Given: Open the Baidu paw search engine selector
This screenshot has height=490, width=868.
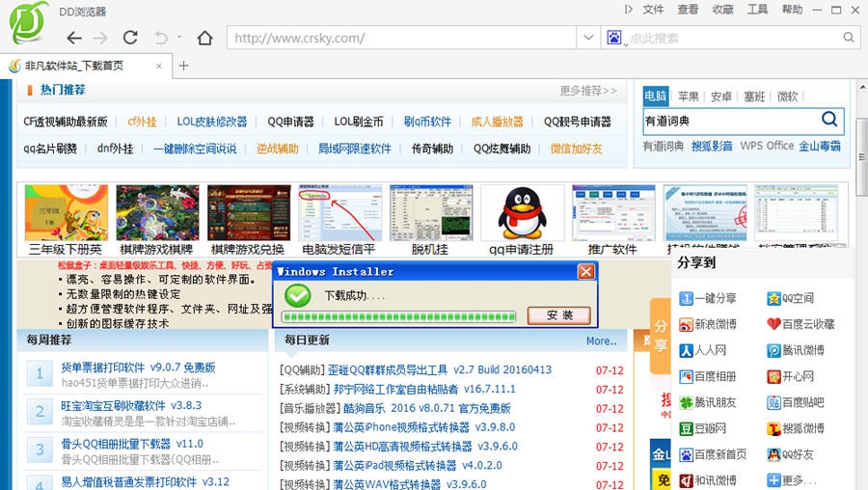Looking at the screenshot, I should click(614, 38).
